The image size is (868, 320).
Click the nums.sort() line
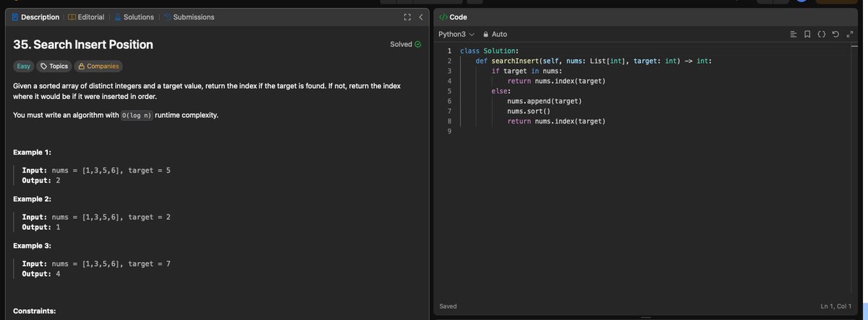[x=529, y=111]
